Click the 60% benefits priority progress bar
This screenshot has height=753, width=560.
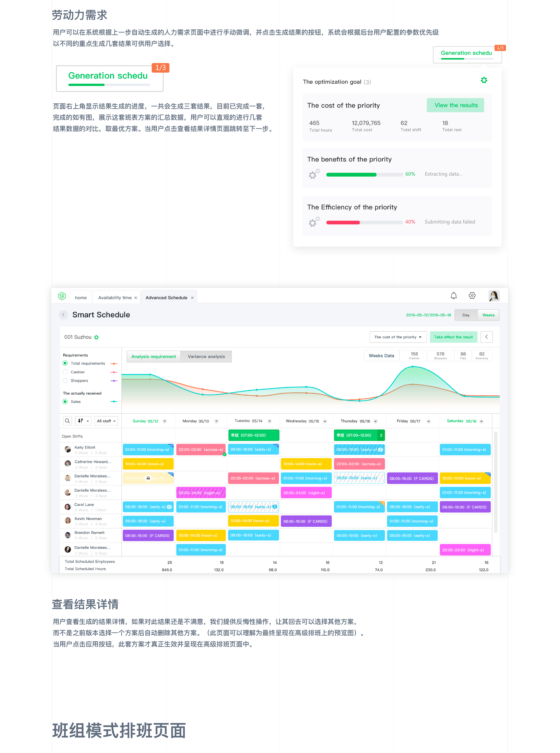(364, 175)
